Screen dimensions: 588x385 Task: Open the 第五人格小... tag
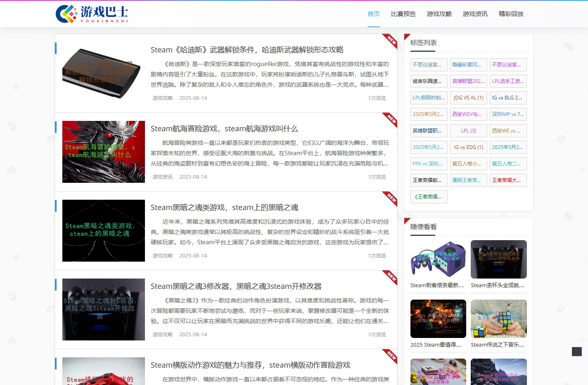468,164
